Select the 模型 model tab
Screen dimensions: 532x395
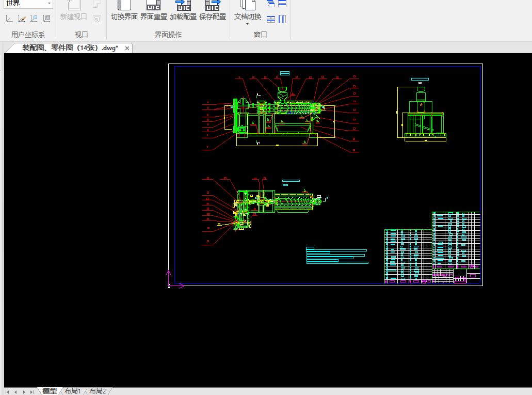coord(50,391)
